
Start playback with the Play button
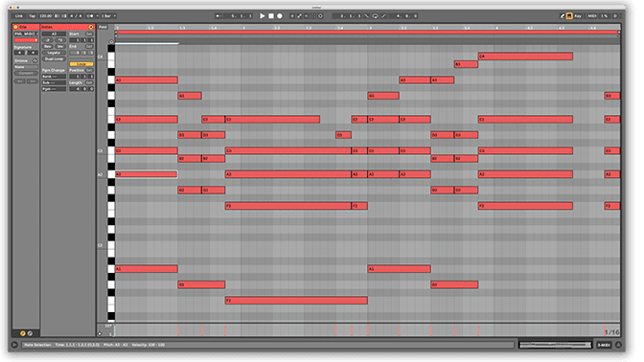point(262,16)
